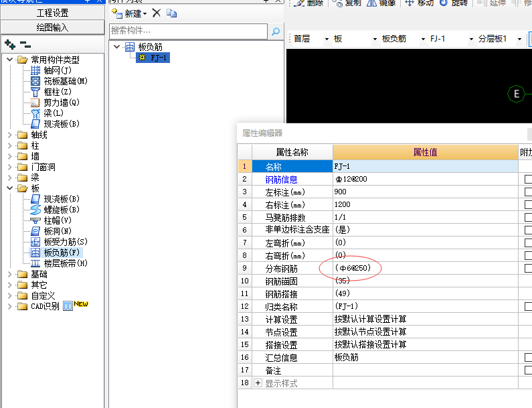This screenshot has height=408, width=532.
Task: Click the collapse-all minus icon in navigation panel
Action: point(25,44)
